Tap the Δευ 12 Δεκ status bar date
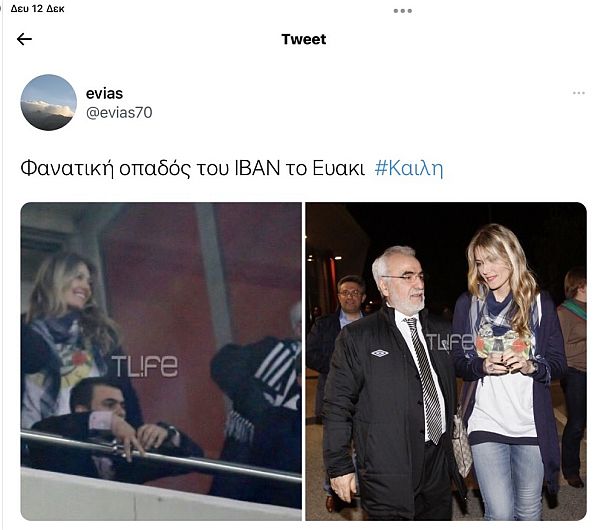 pyautogui.click(x=38, y=8)
